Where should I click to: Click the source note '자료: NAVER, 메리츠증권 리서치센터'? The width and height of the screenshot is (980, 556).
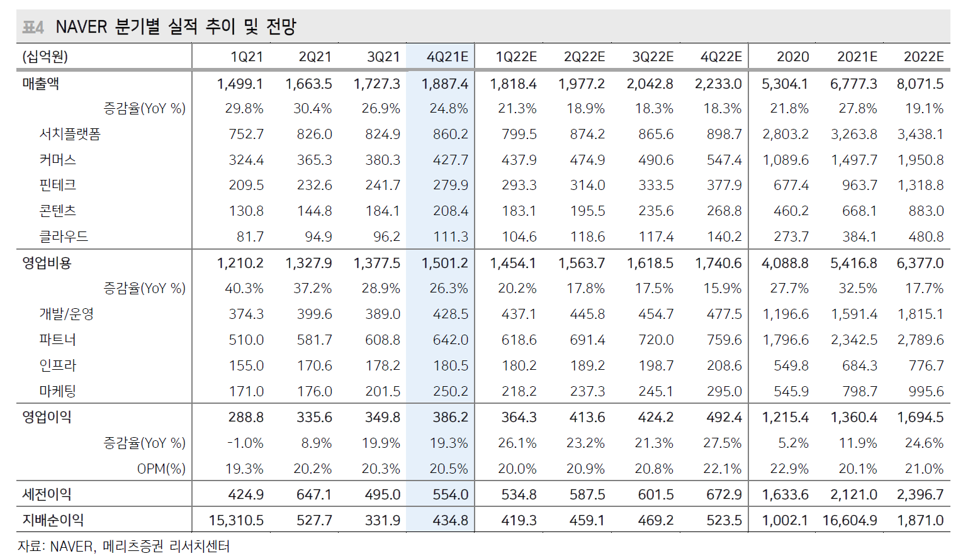coord(123,546)
